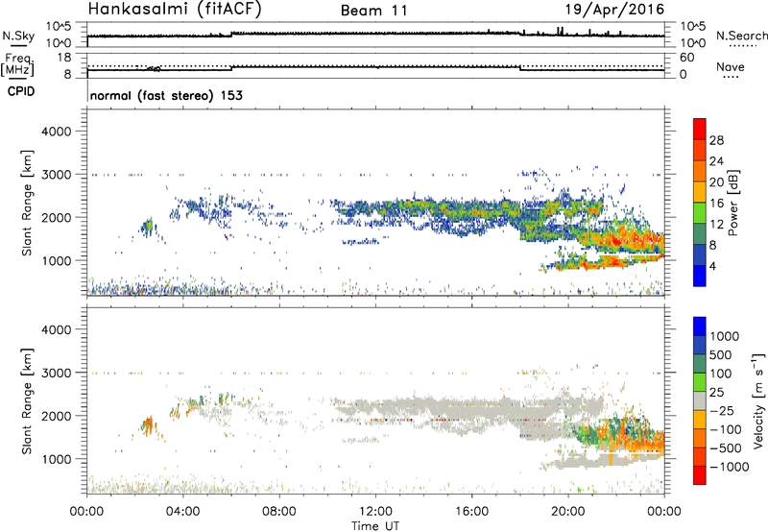768x532 pixels.
Task: Click the 'Beam 11' label
Action: (x=374, y=11)
